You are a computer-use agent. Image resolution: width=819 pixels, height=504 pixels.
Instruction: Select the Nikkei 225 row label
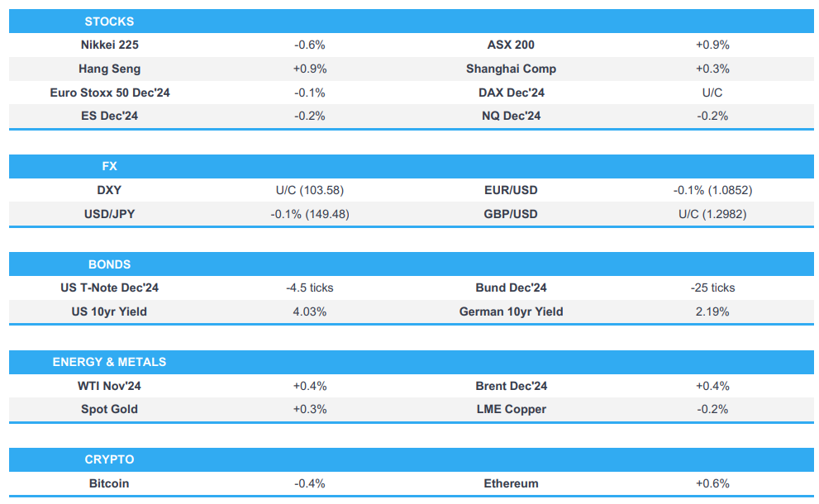[110, 45]
